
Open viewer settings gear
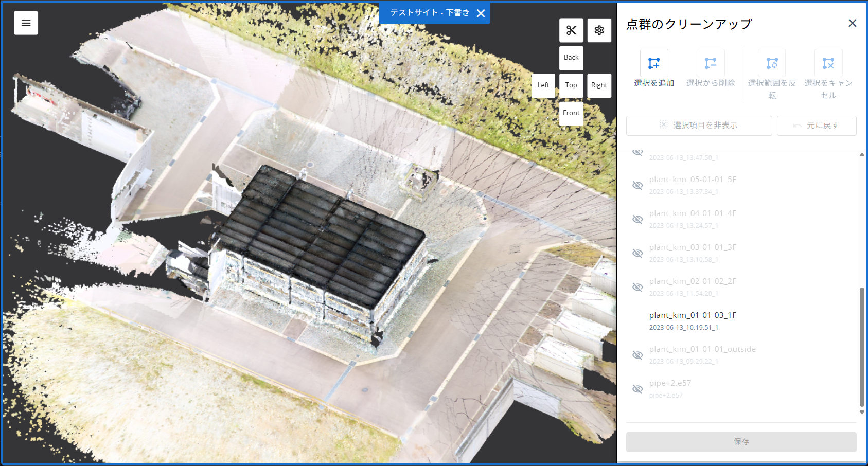click(599, 30)
